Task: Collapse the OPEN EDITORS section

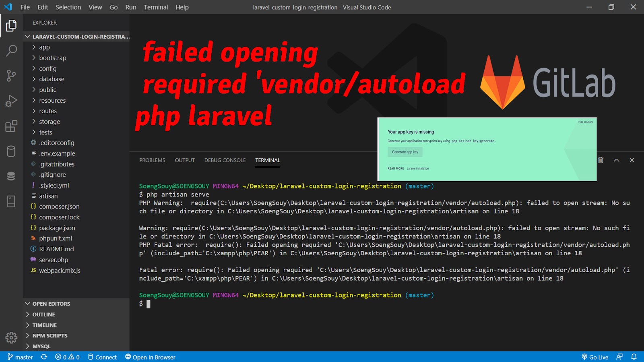Action: [76, 304]
